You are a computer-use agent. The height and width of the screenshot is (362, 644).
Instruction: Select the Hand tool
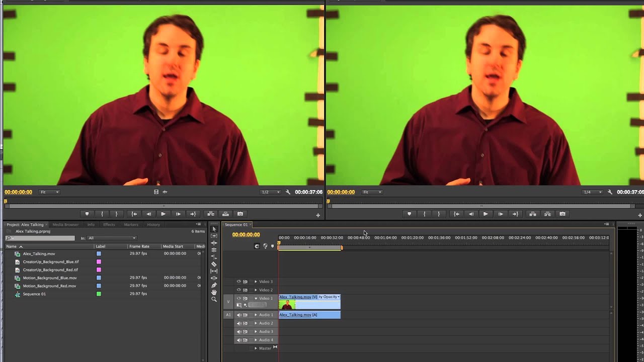pos(214,292)
